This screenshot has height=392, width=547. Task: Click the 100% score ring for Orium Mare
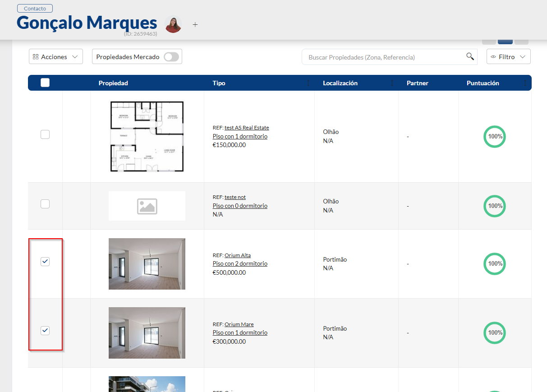click(x=495, y=332)
